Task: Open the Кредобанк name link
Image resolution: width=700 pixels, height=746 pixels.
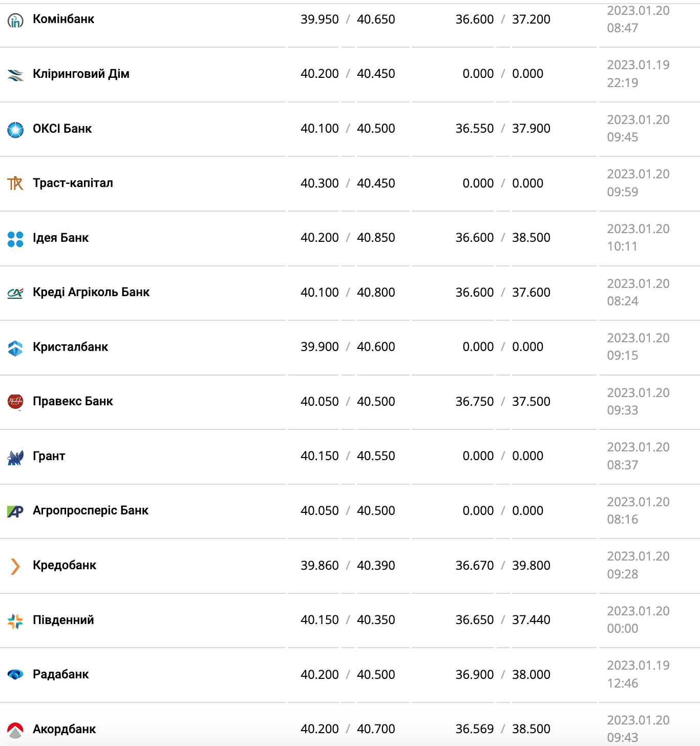Action: pyautogui.click(x=65, y=565)
